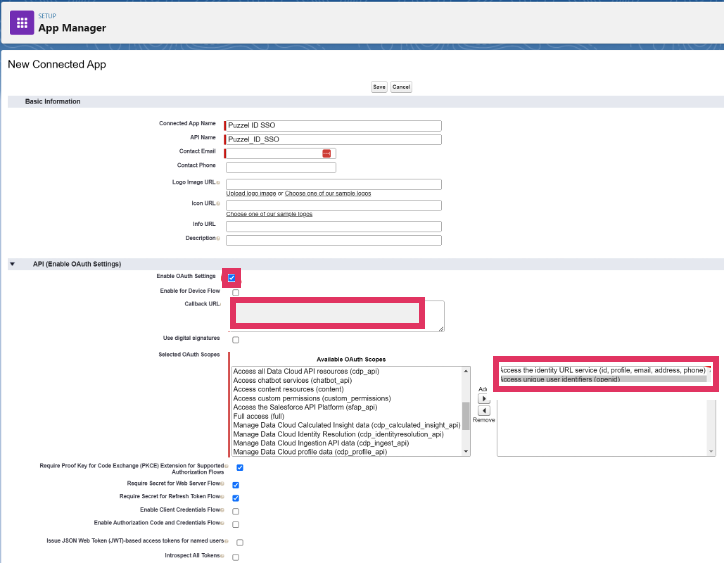The height and width of the screenshot is (577, 725).
Task: Select Access unique user identifiers (openid) entry
Action: [560, 379]
